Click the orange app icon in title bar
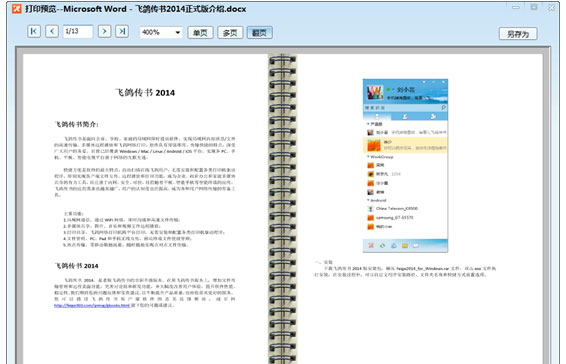The height and width of the screenshot is (364, 566). point(17,8)
